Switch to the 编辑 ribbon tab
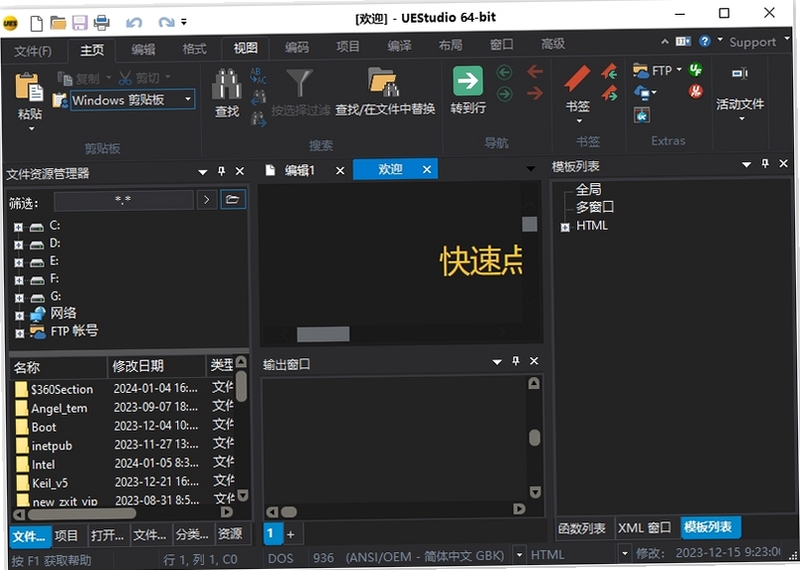This screenshot has height=570, width=800. click(143, 49)
